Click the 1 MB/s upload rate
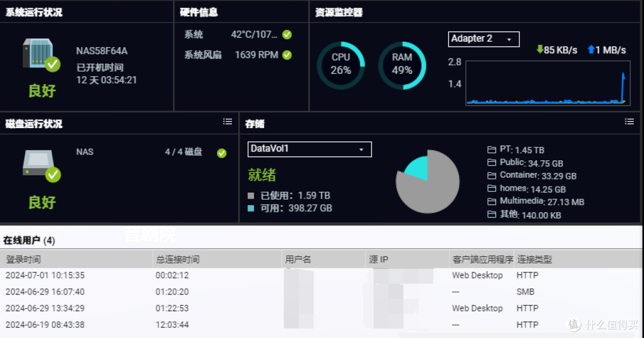The height and width of the screenshot is (338, 644). click(x=611, y=50)
